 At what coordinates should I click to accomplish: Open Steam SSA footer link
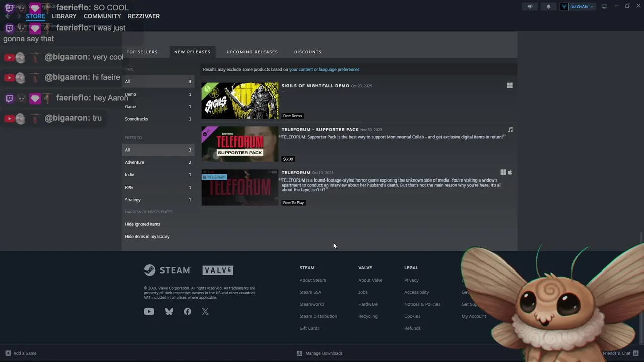[x=310, y=292]
